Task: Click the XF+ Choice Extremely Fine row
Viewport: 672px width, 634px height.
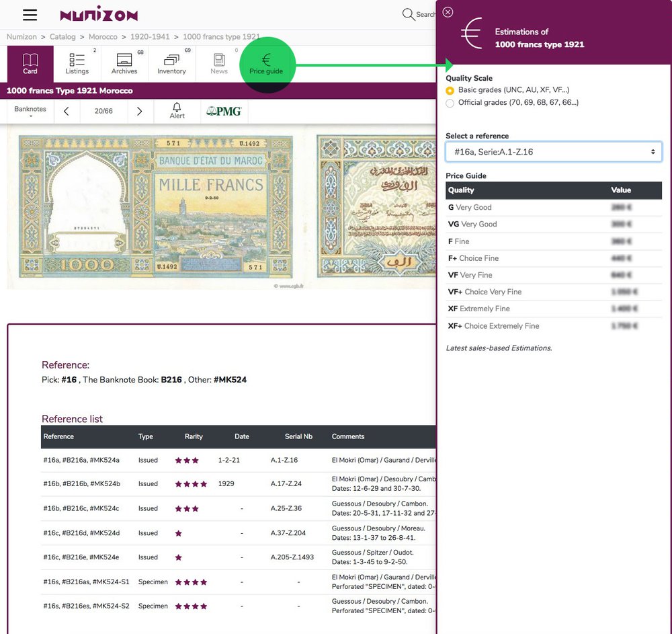Action: [x=554, y=326]
